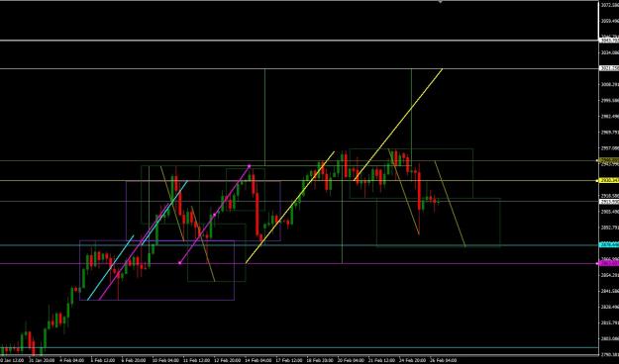Click the '14 Feb 04:00' time axis label
619x364 pixels.
tap(258, 360)
